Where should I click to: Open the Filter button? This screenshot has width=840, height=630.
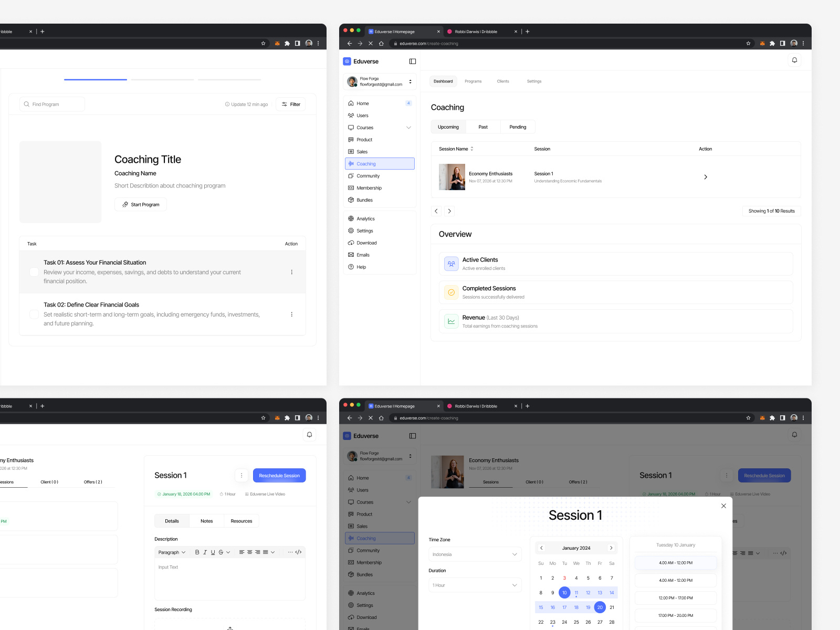pos(291,104)
